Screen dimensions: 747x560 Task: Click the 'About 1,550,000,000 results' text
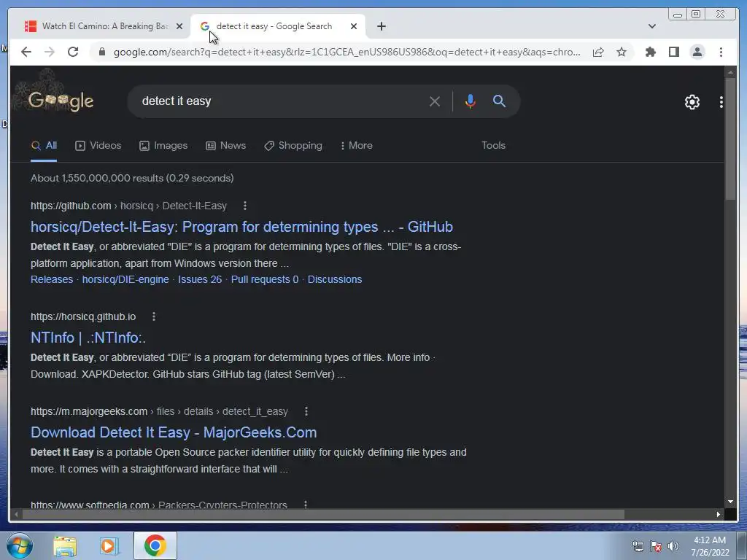click(132, 178)
